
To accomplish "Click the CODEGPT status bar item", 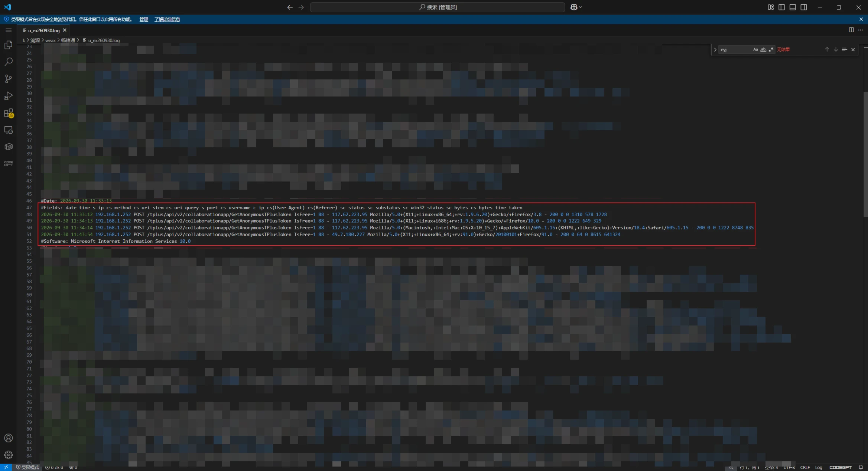I will (x=840, y=467).
